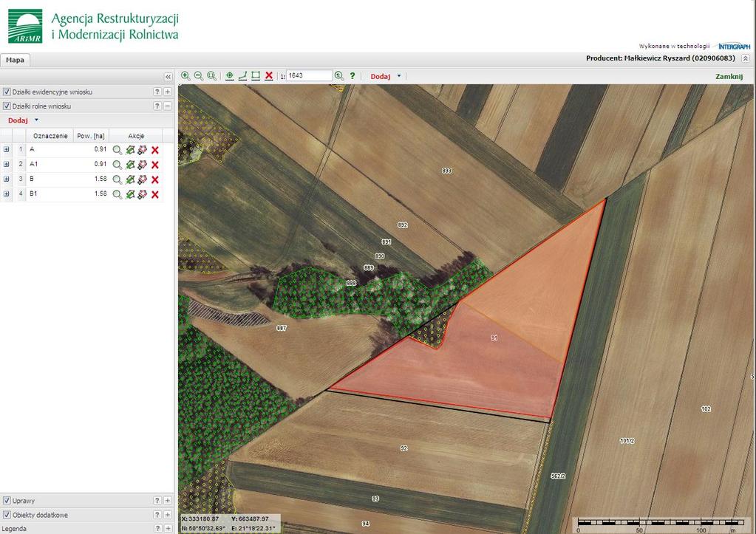Sort by the Pow. [ha] column header
756x534 pixels.
(x=91, y=136)
